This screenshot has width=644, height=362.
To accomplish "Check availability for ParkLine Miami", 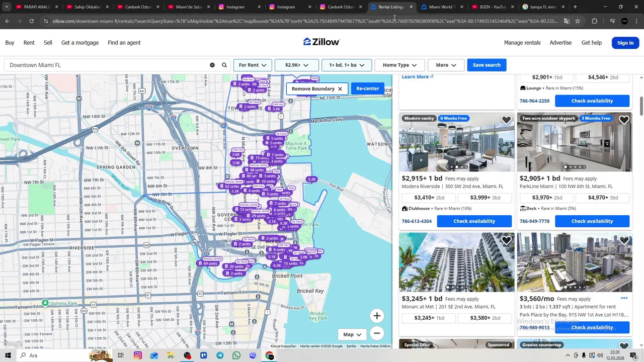I will click(x=592, y=221).
